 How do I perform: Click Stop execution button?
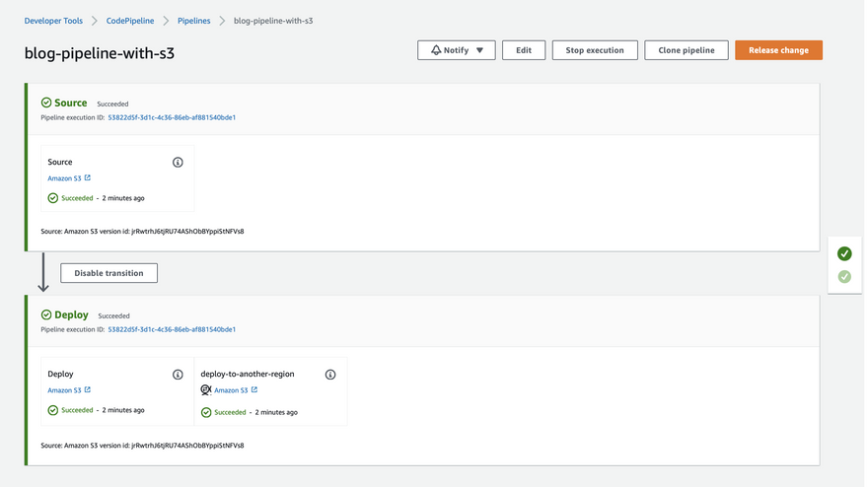595,50
